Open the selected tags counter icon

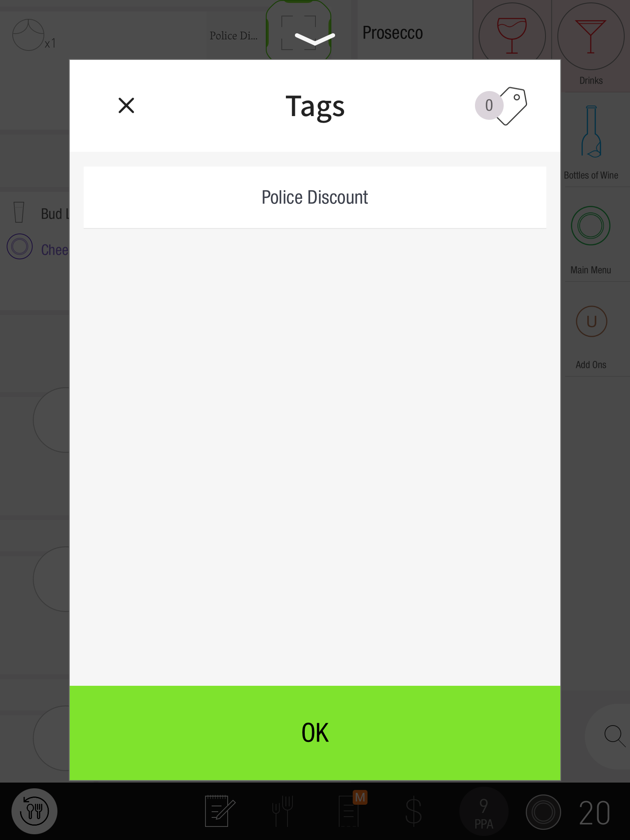501,106
